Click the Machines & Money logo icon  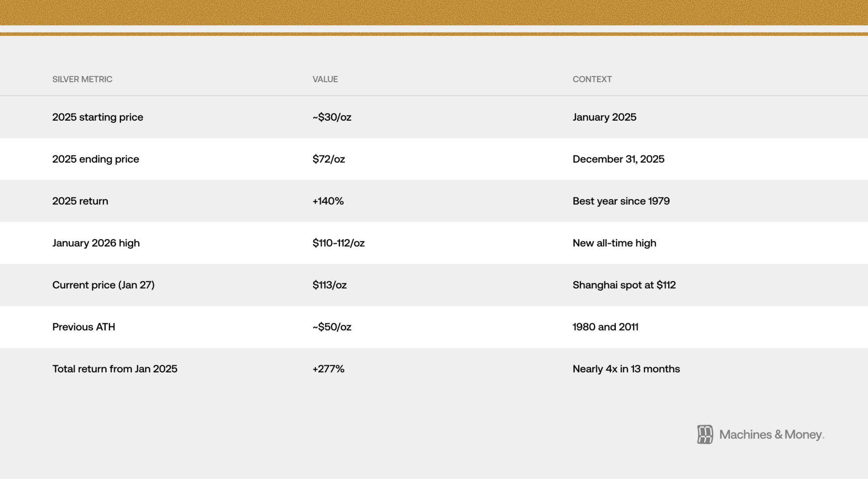point(705,434)
